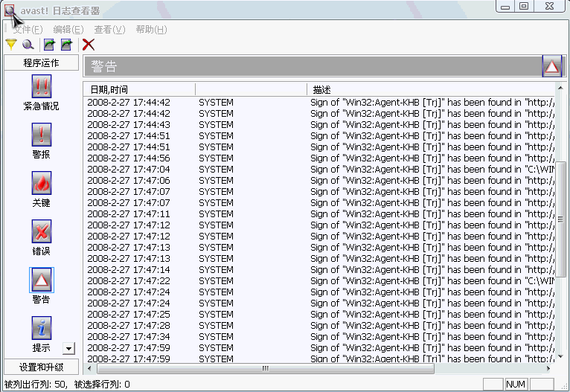
Task: Maximize the avast! log viewer window
Action: pos(524,7)
